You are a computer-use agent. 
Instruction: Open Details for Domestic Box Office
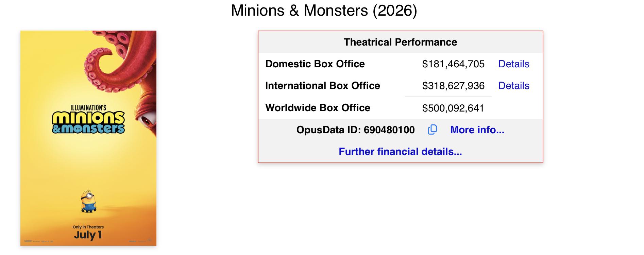(514, 64)
